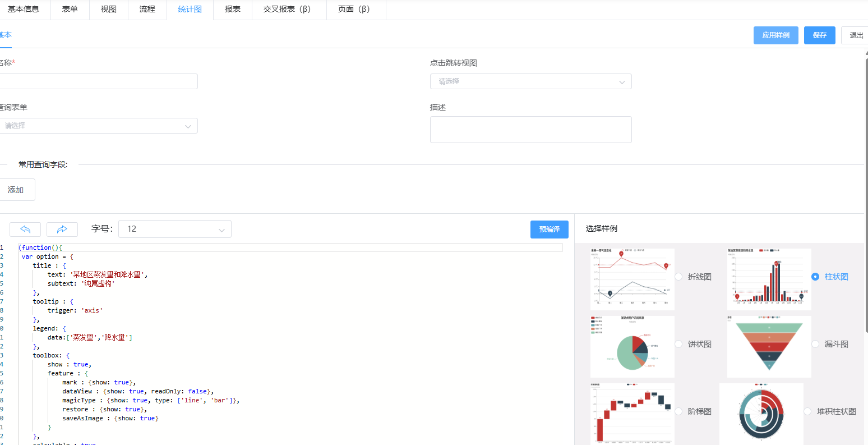868x445 pixels.
Task: Click the 点击跳转视图 field label
Action: 454,63
